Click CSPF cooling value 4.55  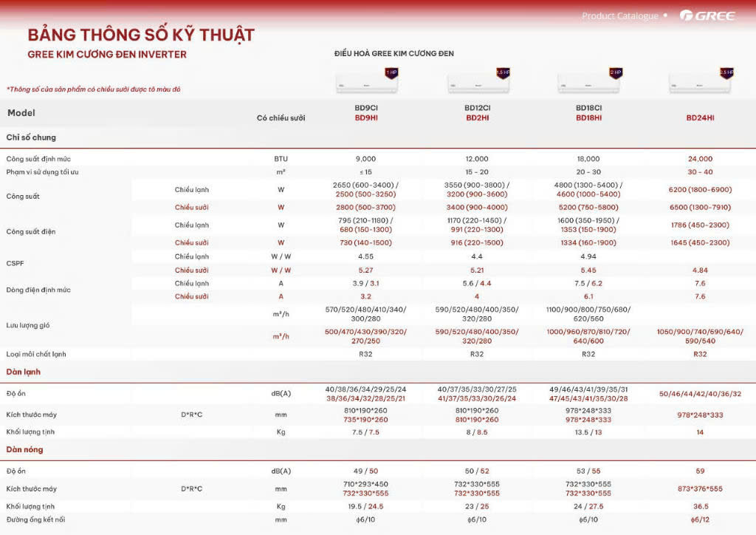click(365, 256)
